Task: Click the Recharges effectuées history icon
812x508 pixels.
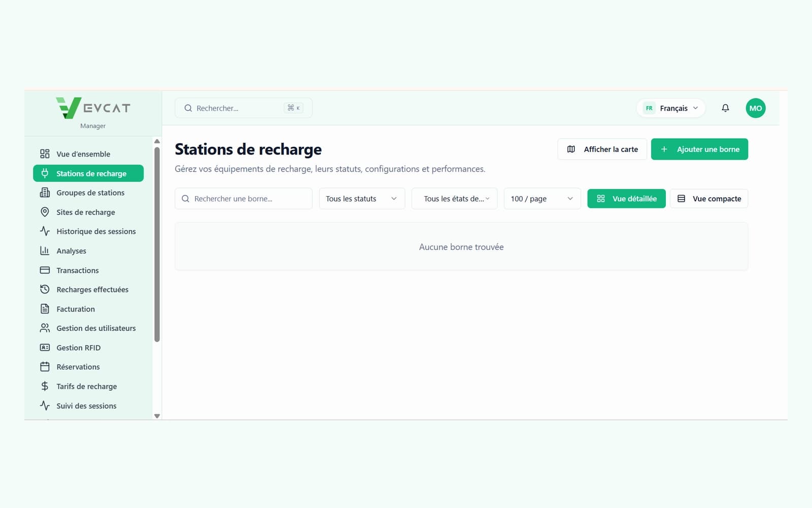Action: tap(45, 290)
